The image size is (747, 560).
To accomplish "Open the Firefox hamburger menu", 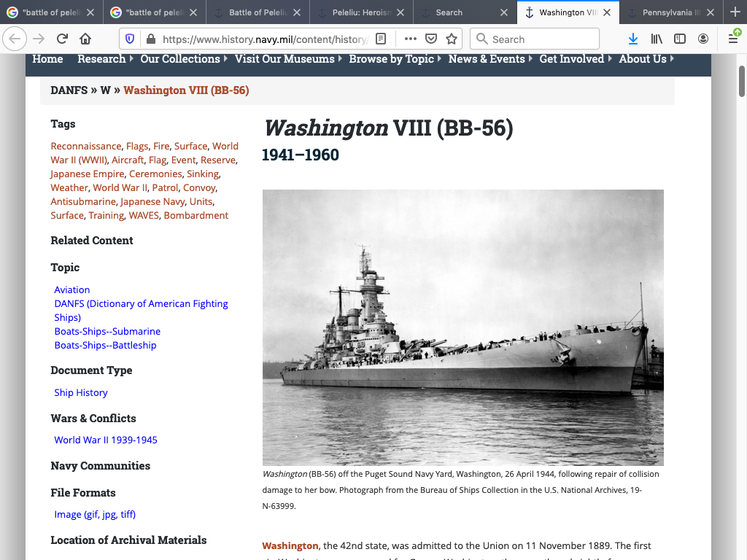I will (x=732, y=39).
